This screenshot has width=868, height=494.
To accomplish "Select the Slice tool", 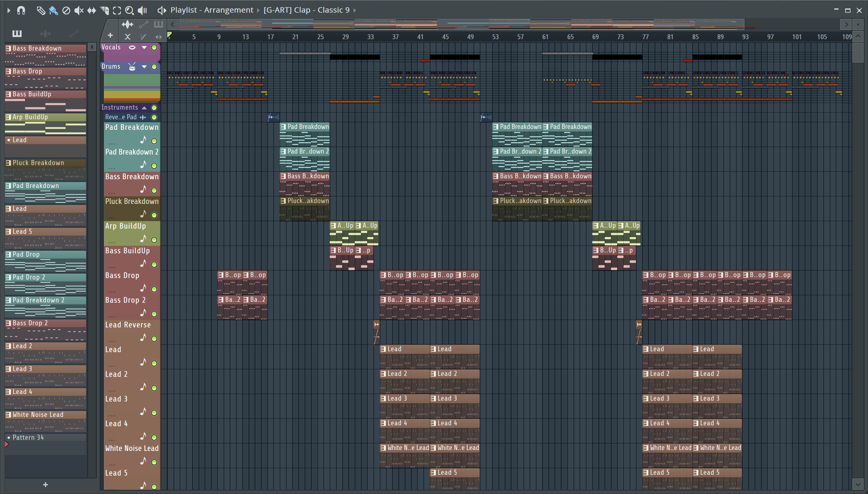I will [x=104, y=10].
